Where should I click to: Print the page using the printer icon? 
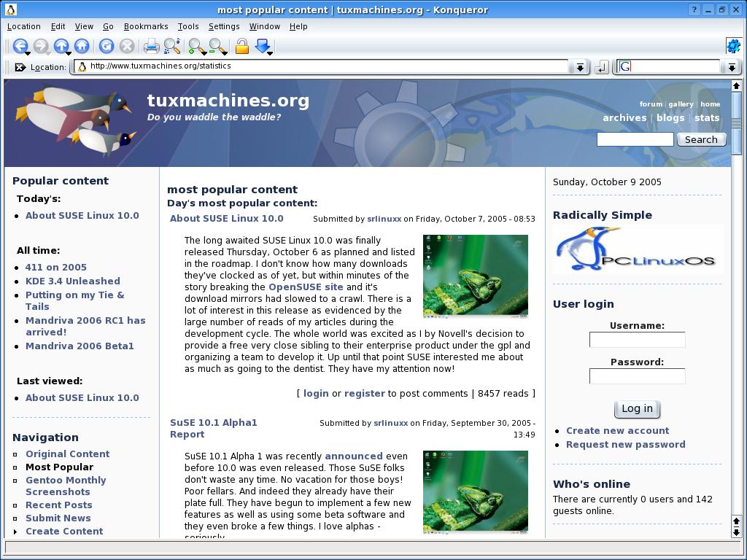coord(152,46)
